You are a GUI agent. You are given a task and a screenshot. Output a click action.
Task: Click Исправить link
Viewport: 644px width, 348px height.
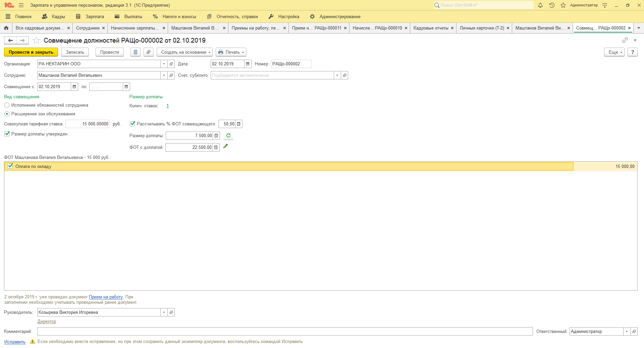point(15,342)
